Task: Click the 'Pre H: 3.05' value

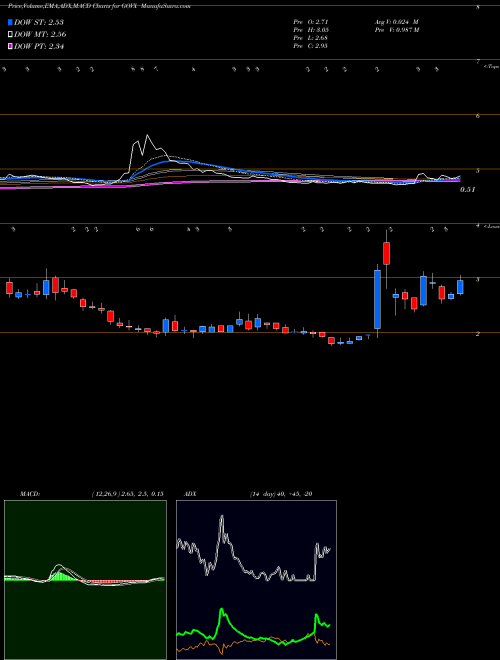Action: click(311, 30)
